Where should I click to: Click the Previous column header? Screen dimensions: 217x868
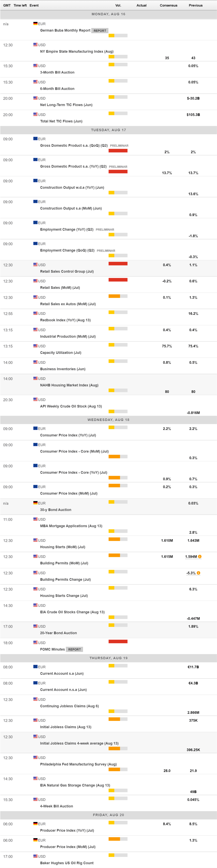196,5
